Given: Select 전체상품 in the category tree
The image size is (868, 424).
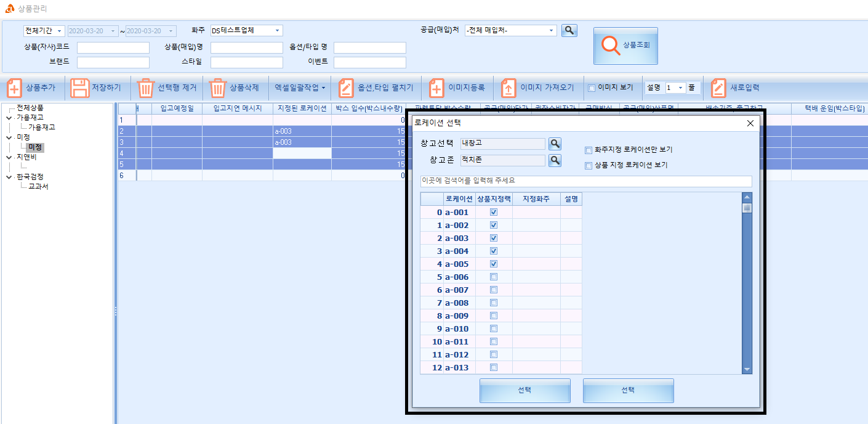Looking at the screenshot, I should point(30,108).
